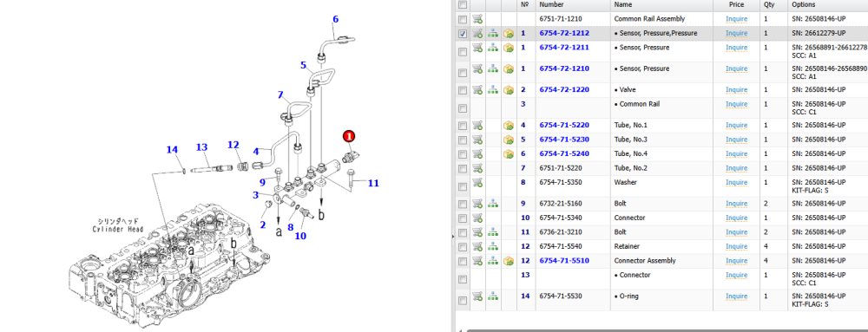
Task: Click package icon for Connector Assembly 6754-71-5510
Action: pos(508,261)
